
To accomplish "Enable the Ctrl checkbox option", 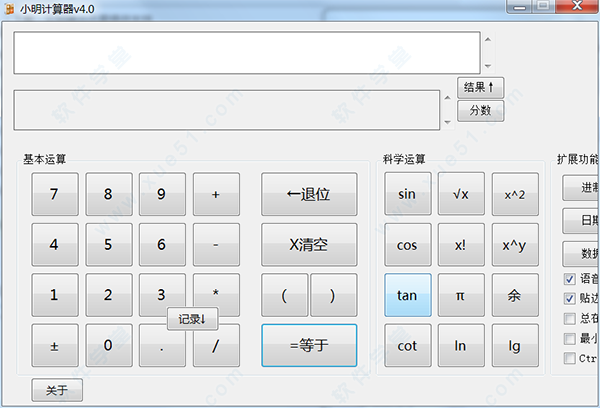I will pyautogui.click(x=570, y=358).
